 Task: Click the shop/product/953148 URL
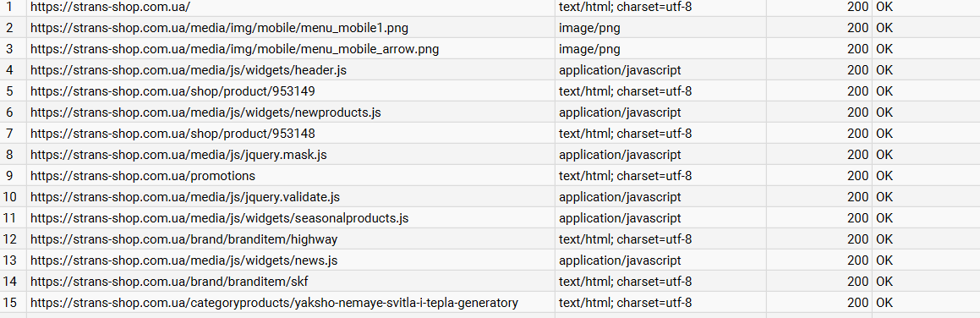pyautogui.click(x=172, y=133)
